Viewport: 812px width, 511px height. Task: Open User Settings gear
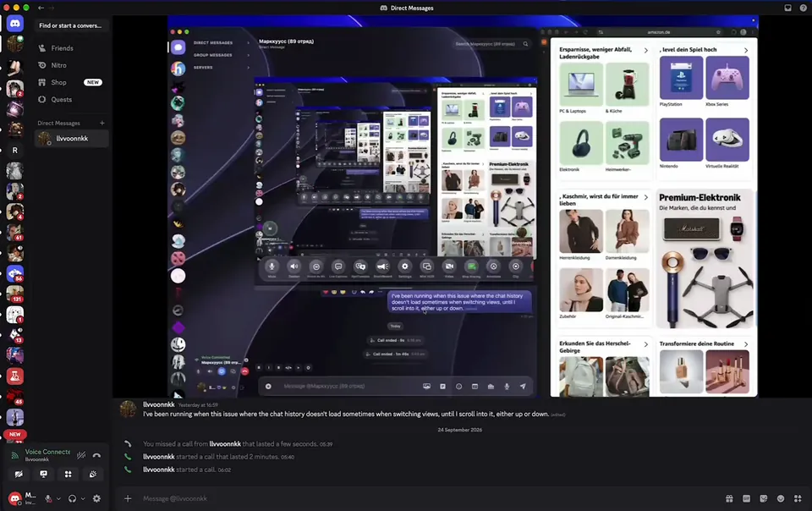coord(96,498)
